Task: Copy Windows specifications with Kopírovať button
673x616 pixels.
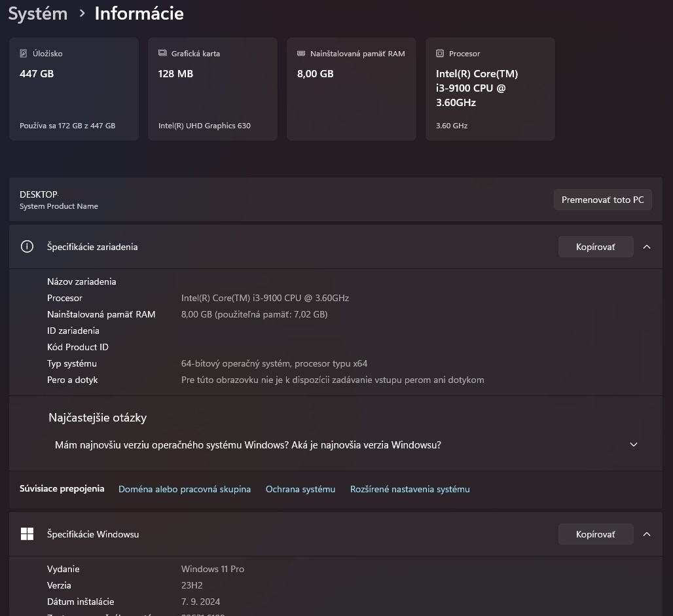Action: click(595, 534)
